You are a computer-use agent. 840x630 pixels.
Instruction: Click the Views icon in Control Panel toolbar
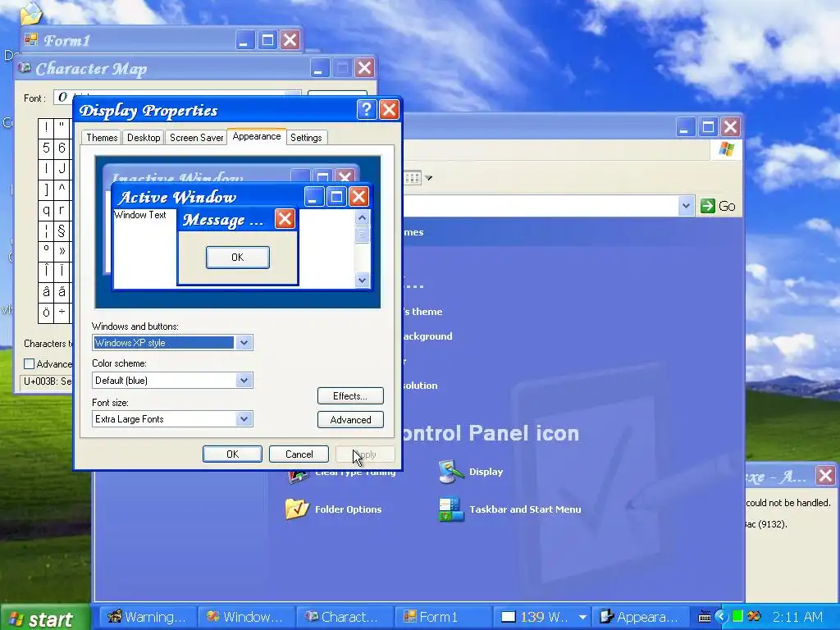pyautogui.click(x=413, y=177)
